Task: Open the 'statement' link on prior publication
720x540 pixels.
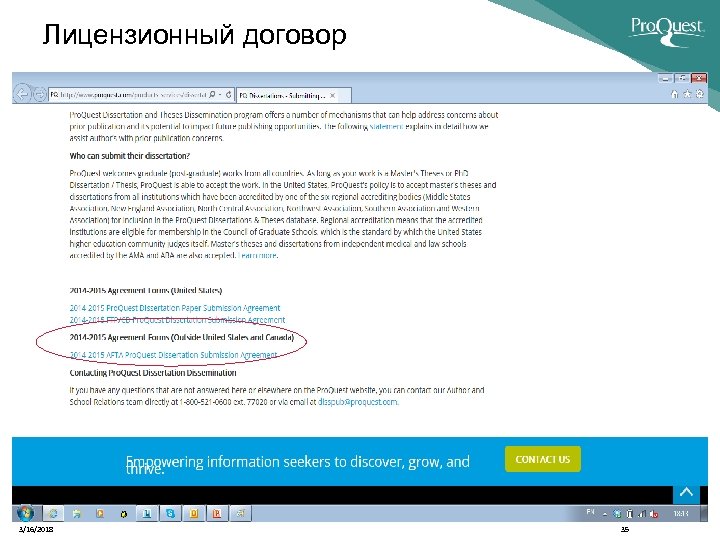Action: 386,126
